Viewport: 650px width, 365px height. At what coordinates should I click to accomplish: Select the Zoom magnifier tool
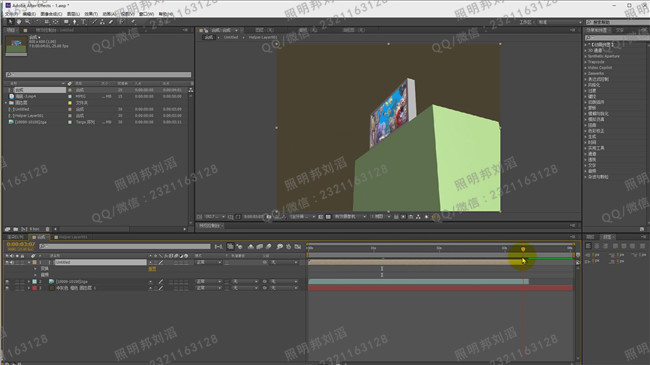[x=27, y=22]
